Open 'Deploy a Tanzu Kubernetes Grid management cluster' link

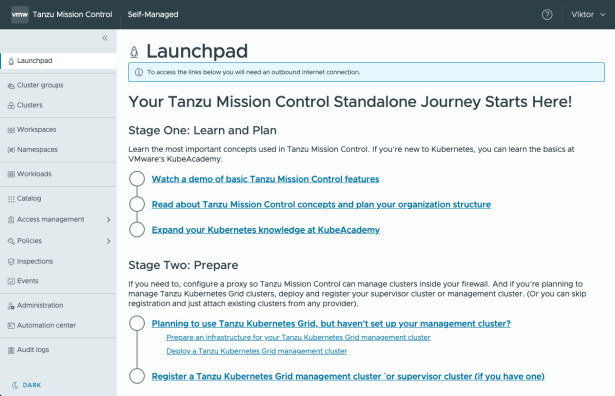tap(257, 351)
